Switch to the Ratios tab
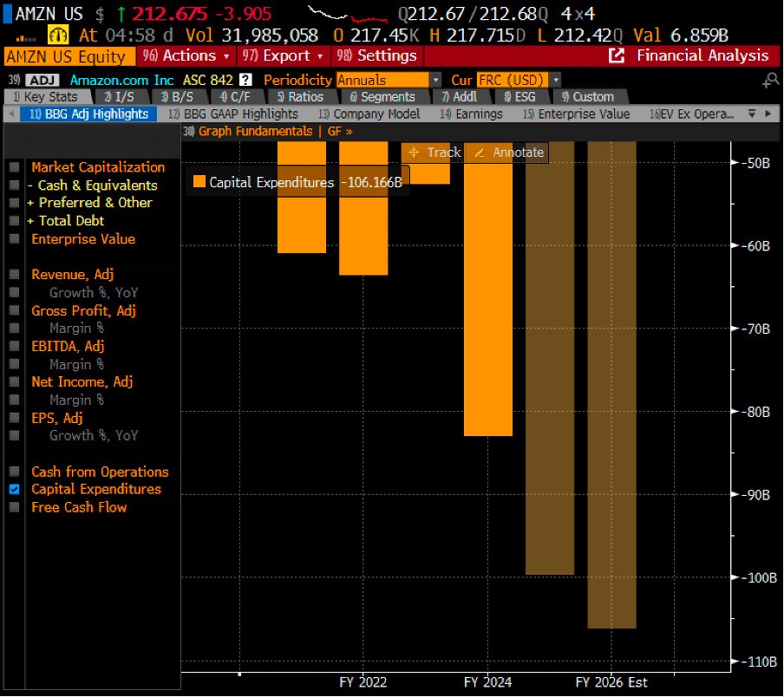784x697 pixels. pos(300,97)
